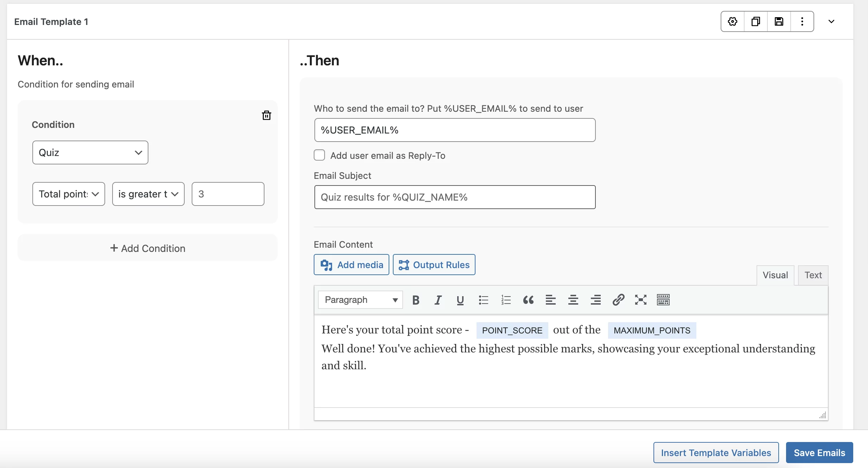Toggle underline formatting

(460, 300)
